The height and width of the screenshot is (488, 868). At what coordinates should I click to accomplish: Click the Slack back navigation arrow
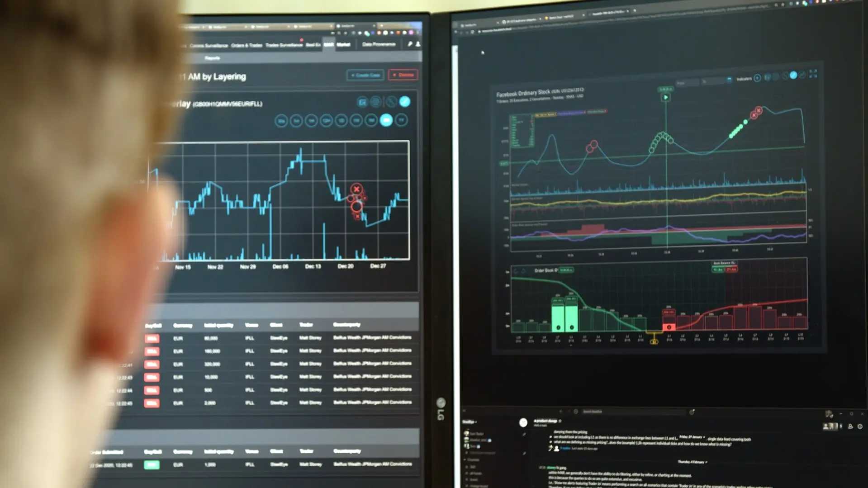pos(561,412)
